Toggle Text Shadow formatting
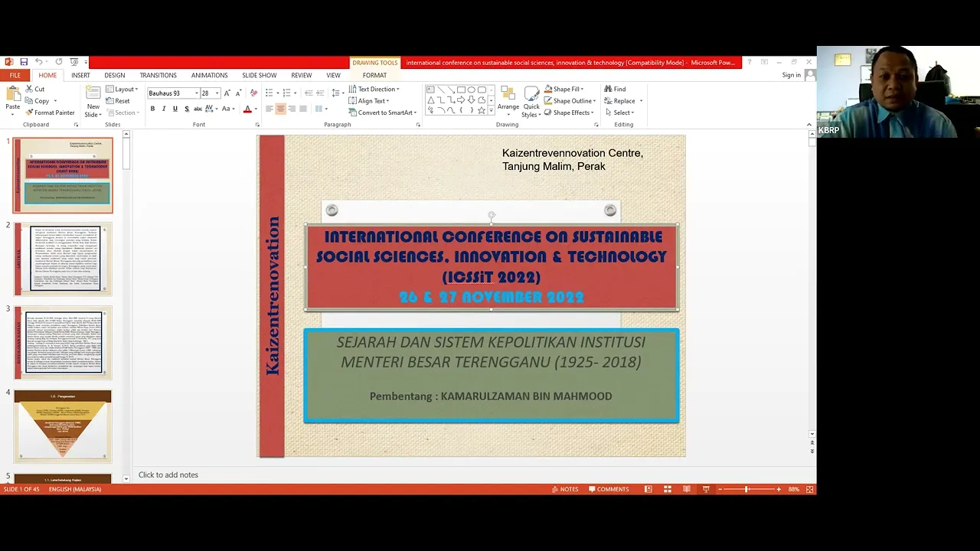The width and height of the screenshot is (980, 551). 186,109
